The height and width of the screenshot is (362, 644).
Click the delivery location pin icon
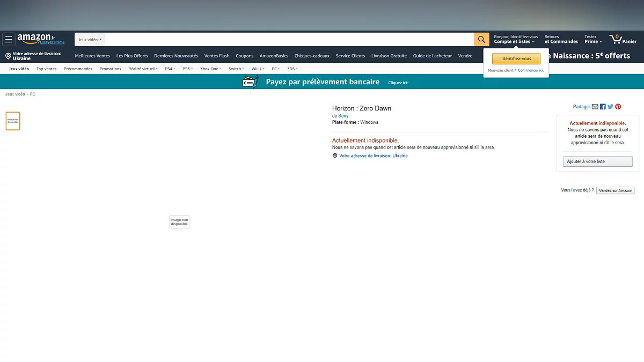pyautogui.click(x=9, y=56)
